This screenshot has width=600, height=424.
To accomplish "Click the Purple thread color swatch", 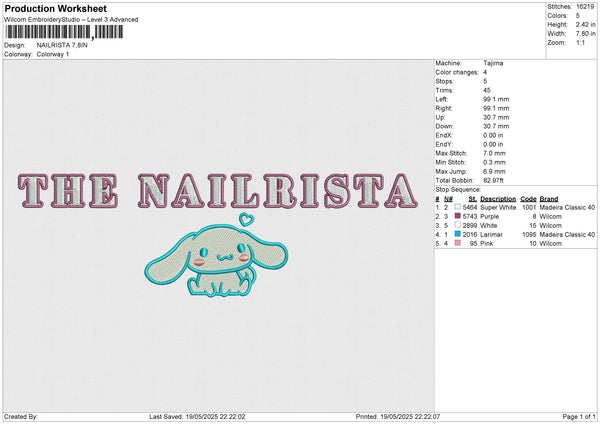I will (x=458, y=216).
